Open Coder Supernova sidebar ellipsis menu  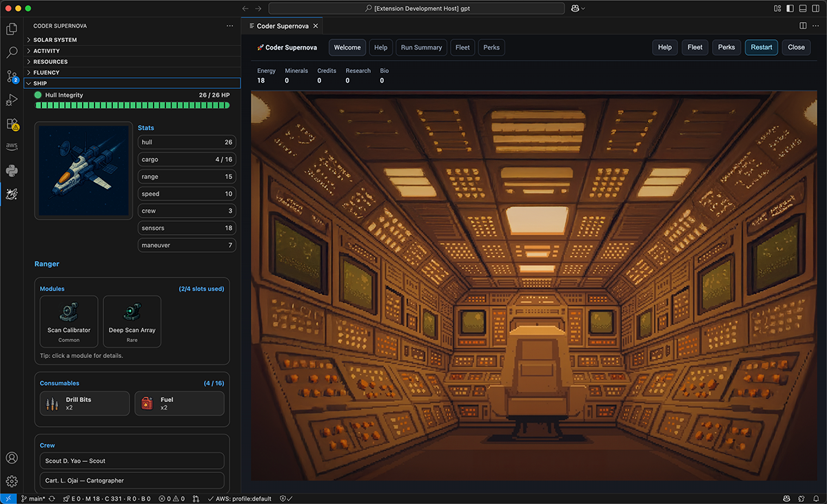pos(229,25)
